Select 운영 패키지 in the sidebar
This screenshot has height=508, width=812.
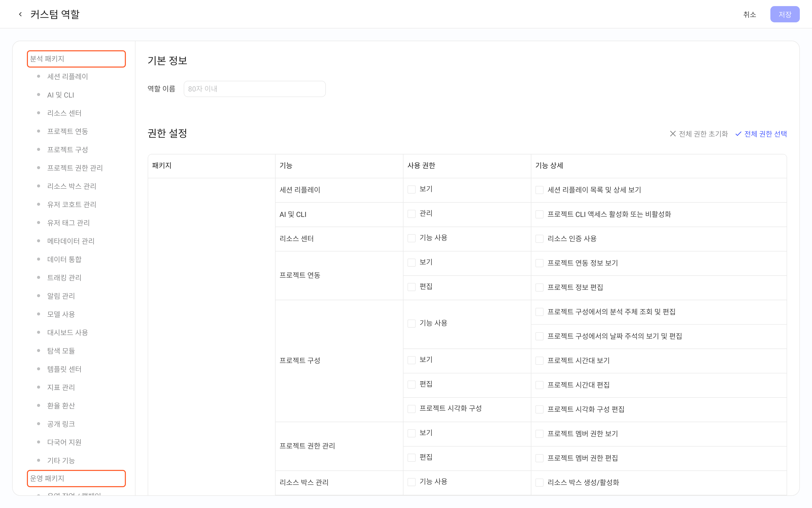tap(76, 478)
